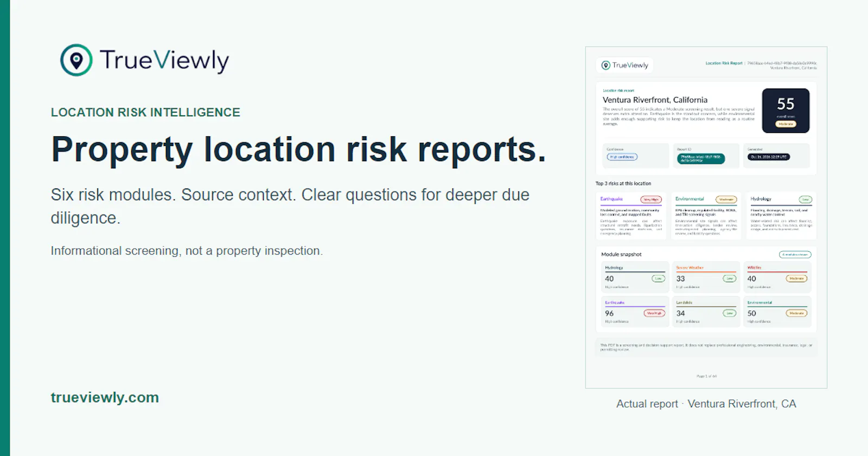
Task: Click the 'High confidence' pill under Confidence
Action: click(622, 157)
